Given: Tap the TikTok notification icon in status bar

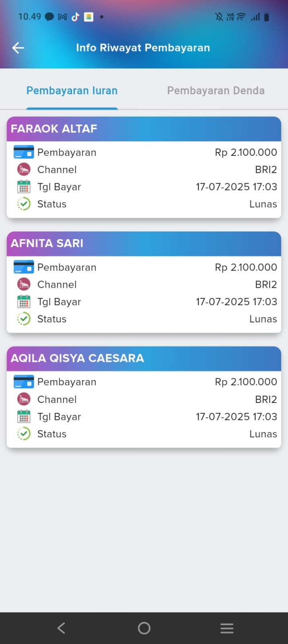Looking at the screenshot, I should [75, 17].
